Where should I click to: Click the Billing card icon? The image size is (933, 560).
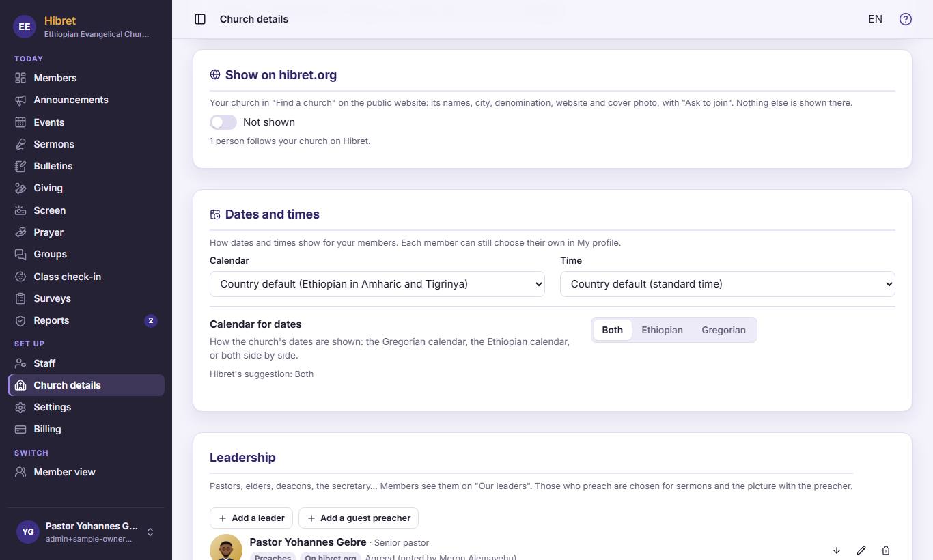(20, 429)
